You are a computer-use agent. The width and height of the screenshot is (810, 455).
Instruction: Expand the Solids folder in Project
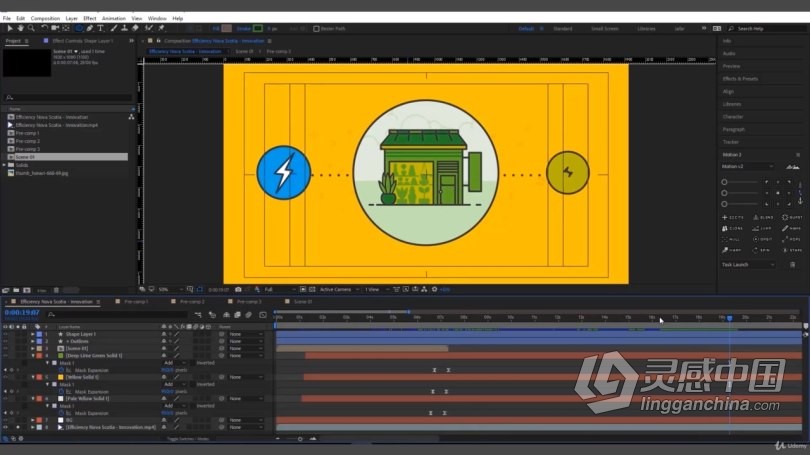coord(5,165)
